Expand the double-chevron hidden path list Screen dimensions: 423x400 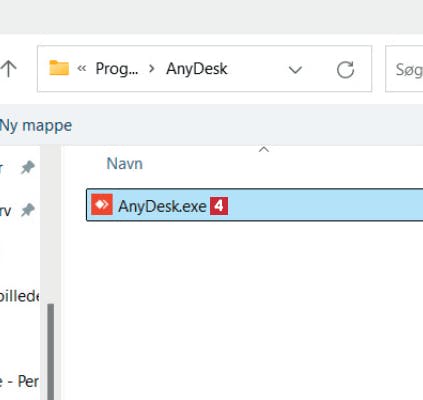tap(82, 69)
